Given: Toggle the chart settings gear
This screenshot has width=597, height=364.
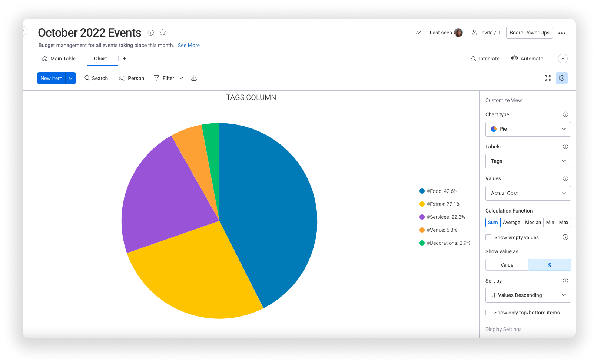Looking at the screenshot, I should (562, 78).
